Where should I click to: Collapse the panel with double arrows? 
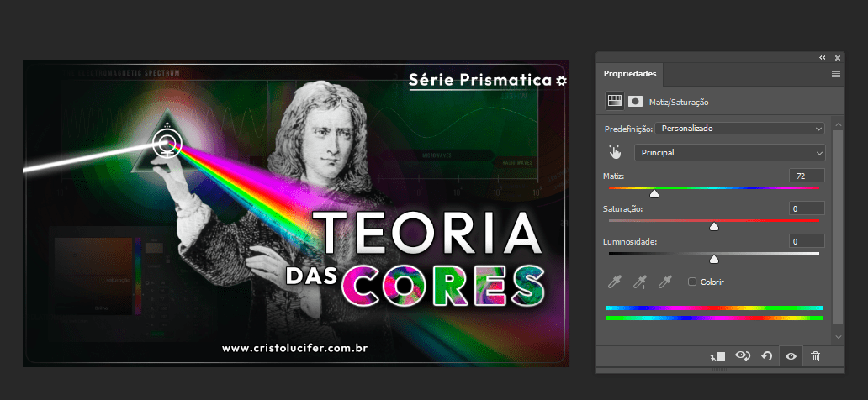(x=822, y=57)
